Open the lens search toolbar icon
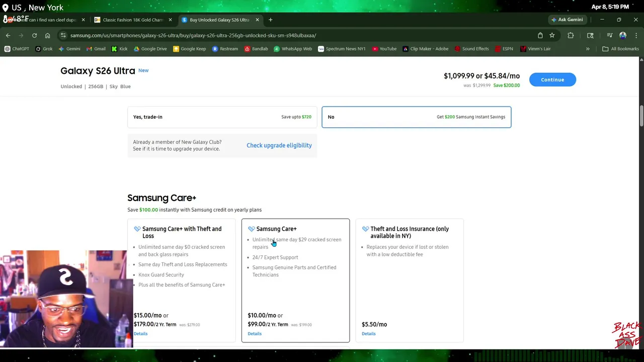 (590, 35)
